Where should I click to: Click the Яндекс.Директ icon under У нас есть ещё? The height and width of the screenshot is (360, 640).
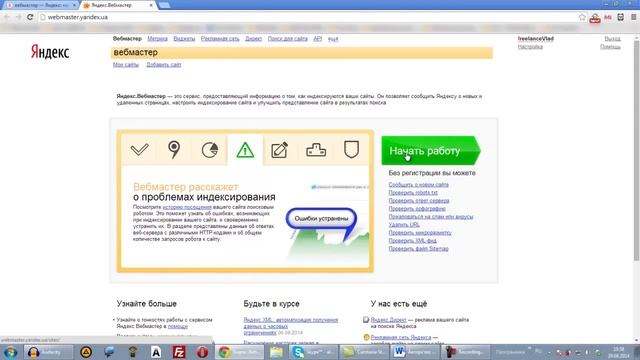pos(366,320)
